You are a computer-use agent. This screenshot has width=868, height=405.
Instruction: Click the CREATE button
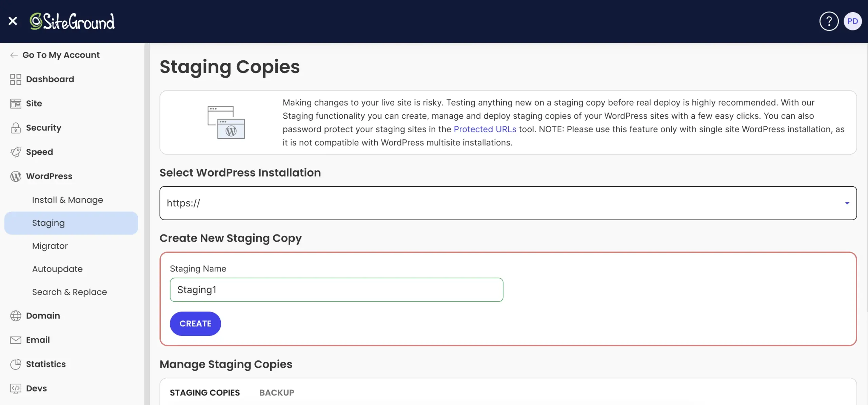pos(195,324)
